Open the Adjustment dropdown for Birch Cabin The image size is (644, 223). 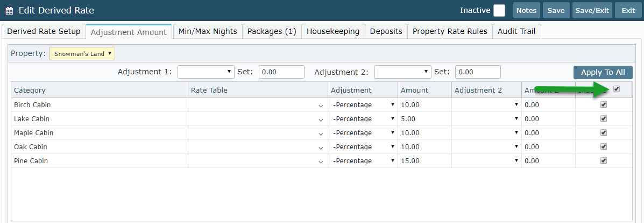pos(363,105)
